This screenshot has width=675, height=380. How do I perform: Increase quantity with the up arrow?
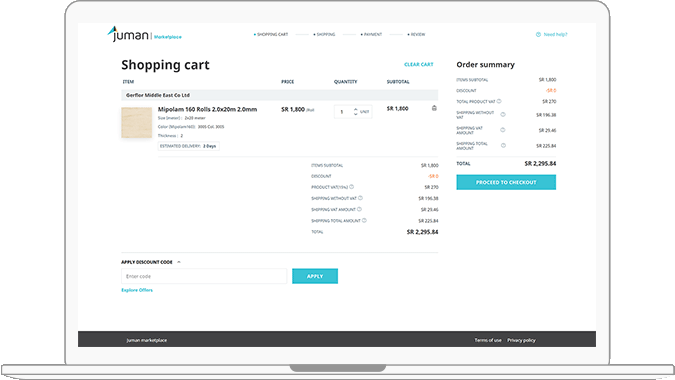tap(356, 109)
